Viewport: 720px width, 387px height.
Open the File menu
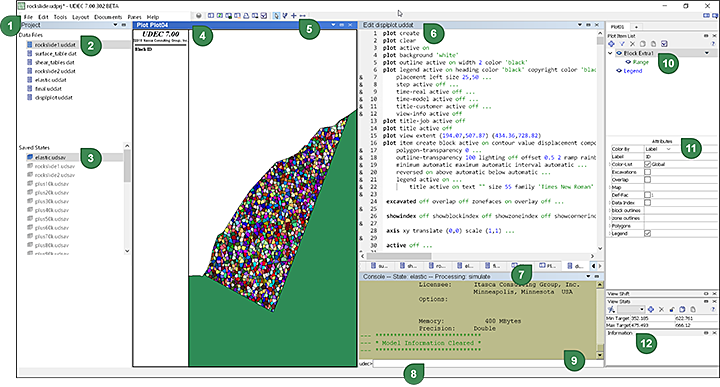[x=28, y=17]
